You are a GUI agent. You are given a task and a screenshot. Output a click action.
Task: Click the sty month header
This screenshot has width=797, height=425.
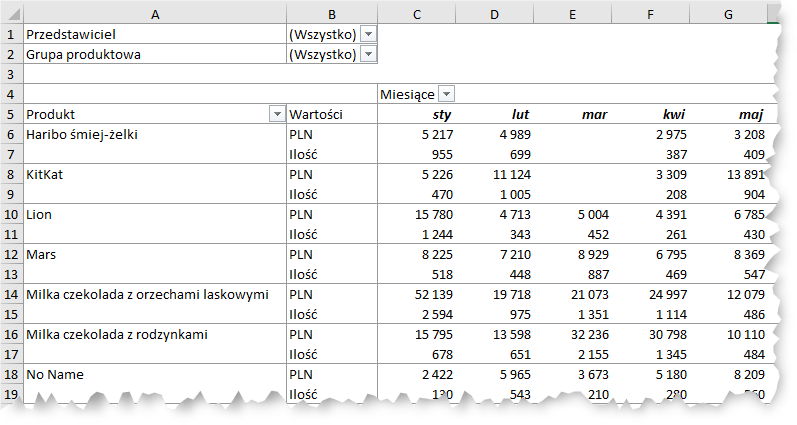tap(417, 114)
